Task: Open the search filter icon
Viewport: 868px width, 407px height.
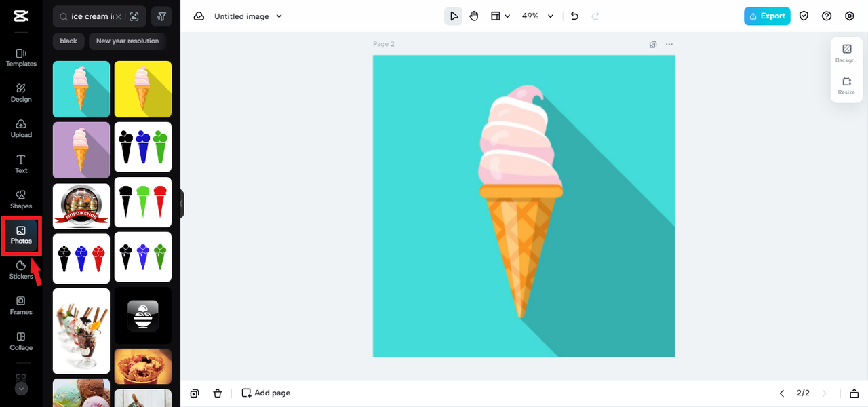Action: 161,16
